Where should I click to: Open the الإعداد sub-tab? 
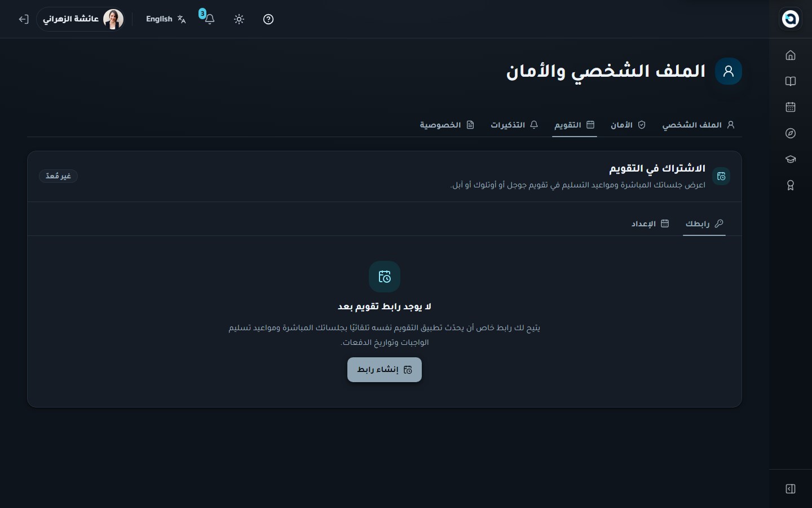pyautogui.click(x=650, y=224)
